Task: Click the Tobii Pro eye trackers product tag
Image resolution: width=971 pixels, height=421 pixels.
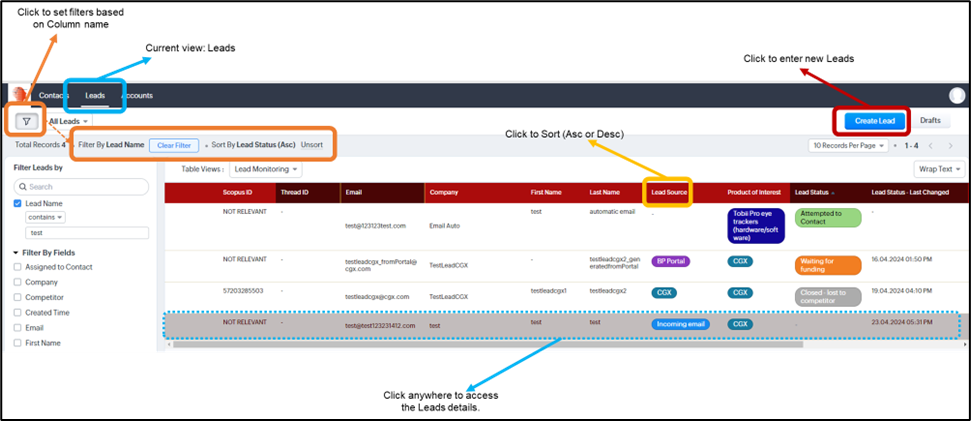Action: pyautogui.click(x=755, y=226)
